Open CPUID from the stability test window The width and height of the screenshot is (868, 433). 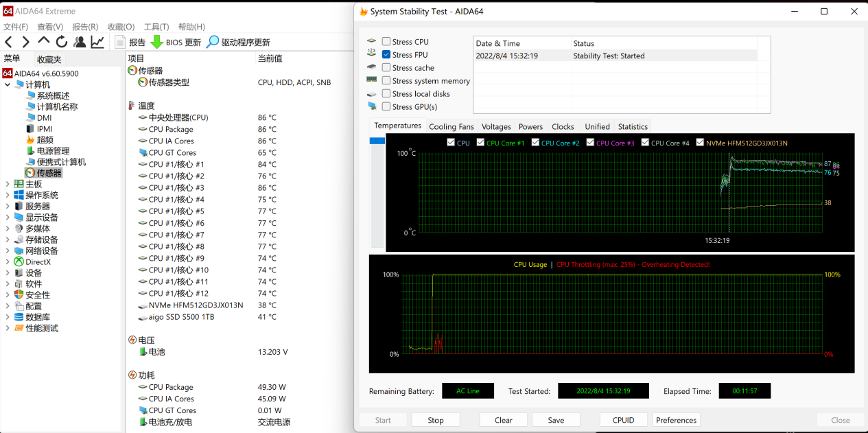623,420
